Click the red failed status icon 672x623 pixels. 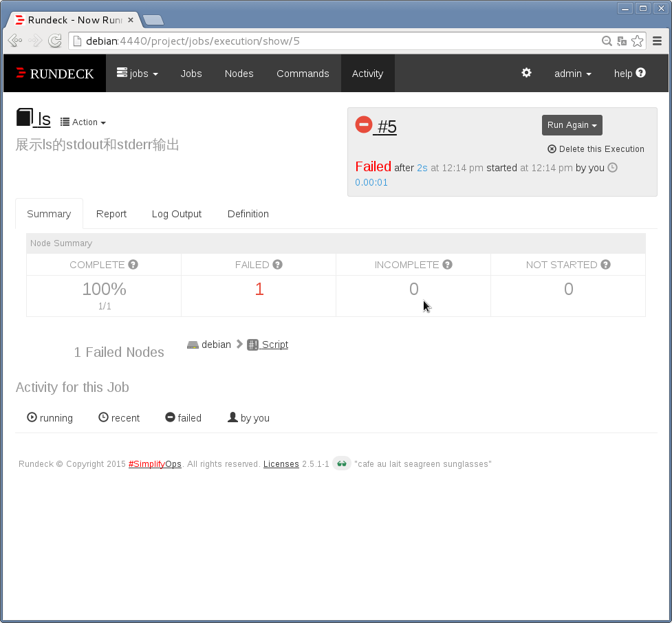(363, 124)
